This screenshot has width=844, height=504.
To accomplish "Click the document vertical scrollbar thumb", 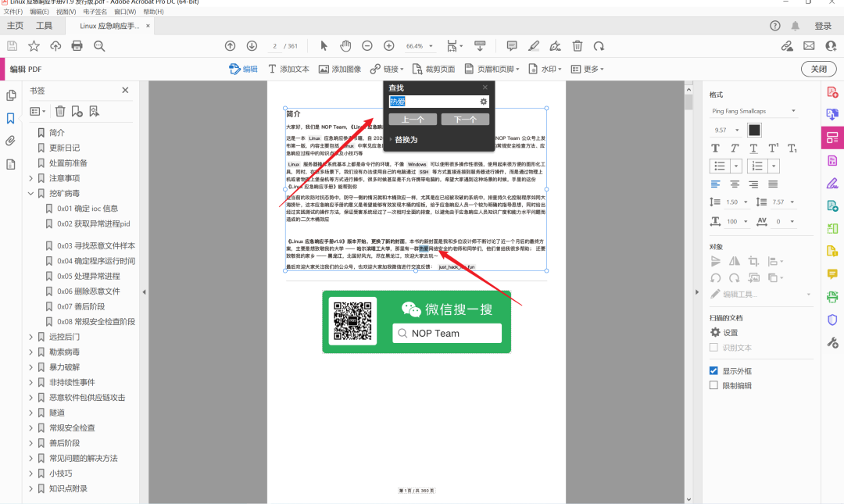I will click(x=688, y=102).
